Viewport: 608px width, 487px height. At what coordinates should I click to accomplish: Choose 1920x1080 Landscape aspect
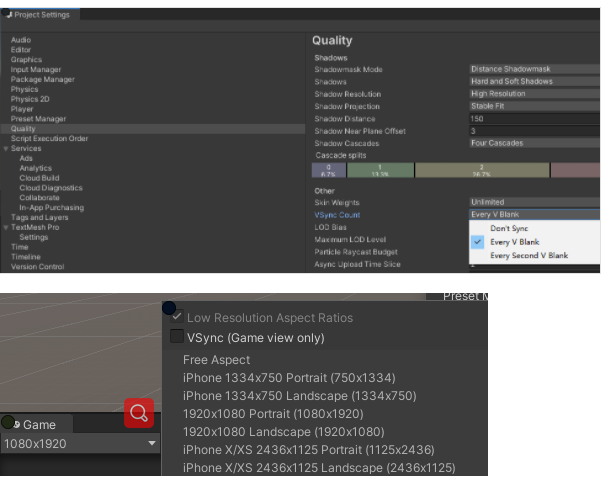[x=283, y=432]
